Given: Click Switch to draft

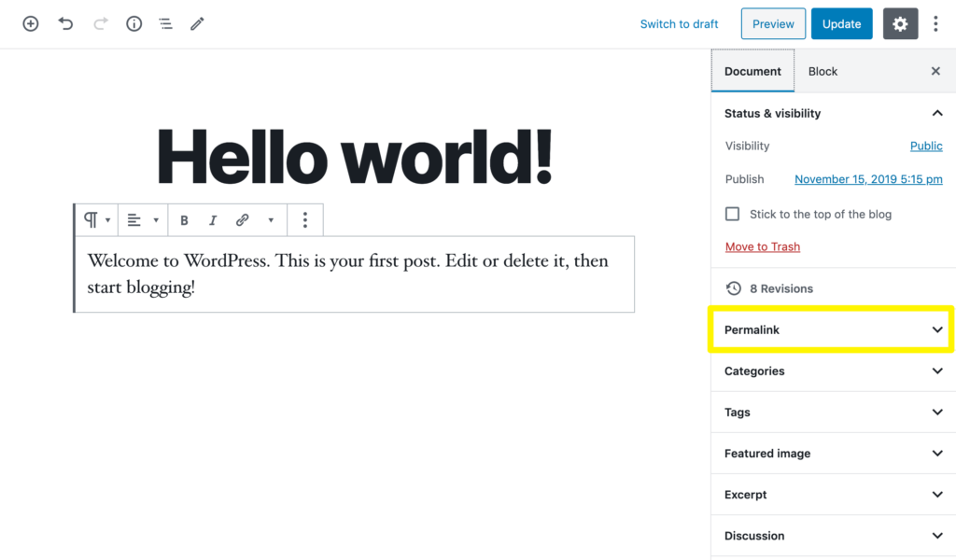Looking at the screenshot, I should click(679, 23).
